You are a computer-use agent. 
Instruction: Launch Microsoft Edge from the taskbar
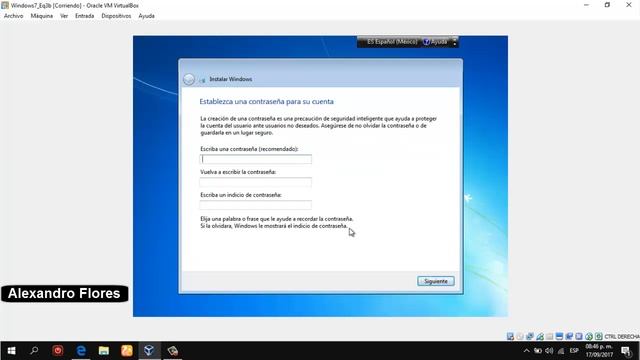click(x=81, y=351)
